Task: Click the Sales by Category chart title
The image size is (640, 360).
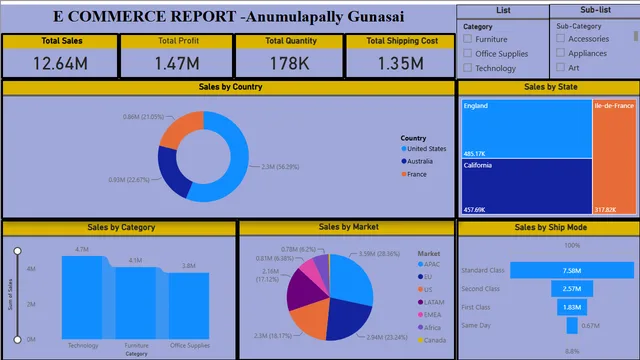Action: 121,227
